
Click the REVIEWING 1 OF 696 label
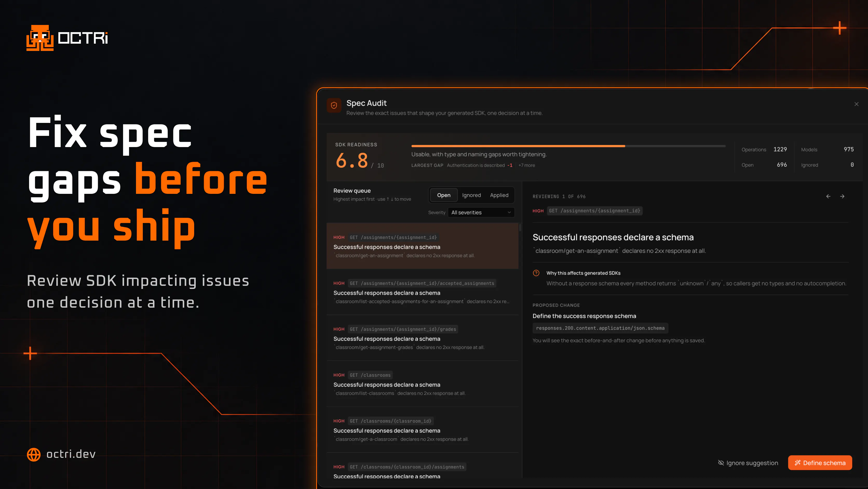pyautogui.click(x=559, y=196)
